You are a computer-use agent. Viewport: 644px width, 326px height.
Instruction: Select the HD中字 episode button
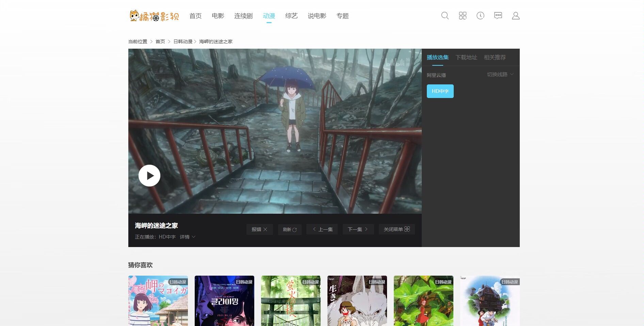click(x=440, y=91)
